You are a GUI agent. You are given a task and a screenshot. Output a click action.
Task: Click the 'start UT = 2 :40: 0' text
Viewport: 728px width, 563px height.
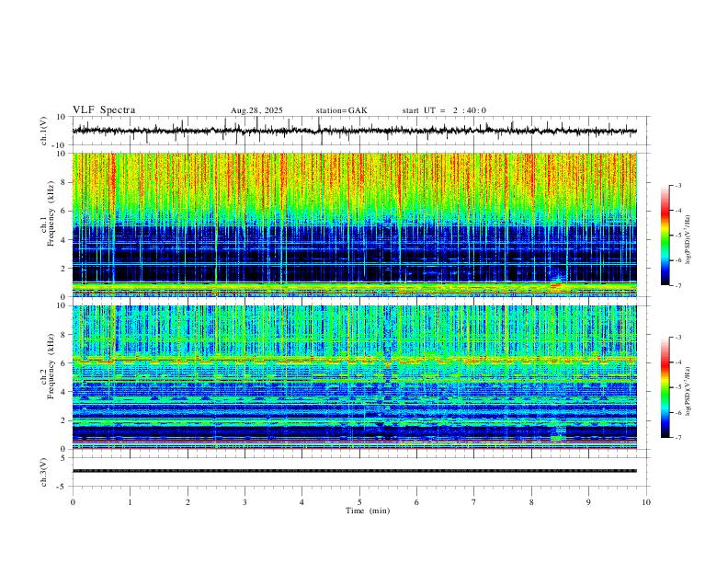[x=444, y=110]
